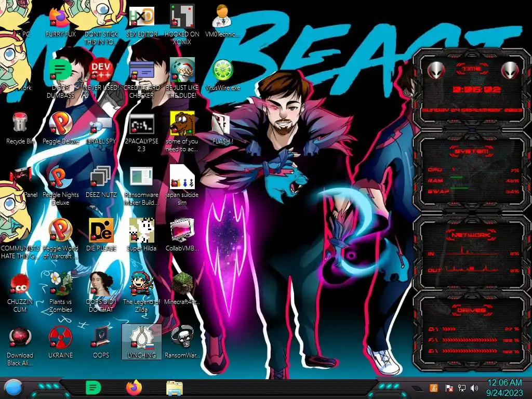532x399 pixels.
Task: Click the CPU usage row in System widget
Action: click(473, 170)
